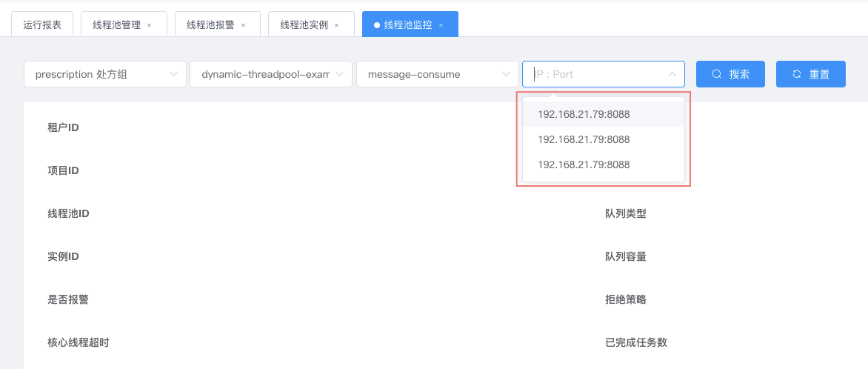Screen dimensions: 868x369
Task: Close the 线程池管理 tab
Action: tap(149, 25)
